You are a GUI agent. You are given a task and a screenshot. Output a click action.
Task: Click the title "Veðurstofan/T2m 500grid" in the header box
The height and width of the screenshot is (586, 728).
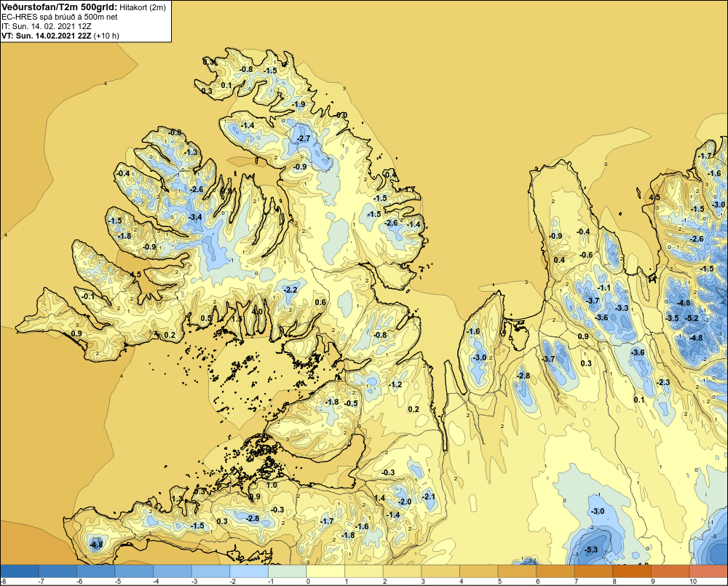[x=59, y=7]
